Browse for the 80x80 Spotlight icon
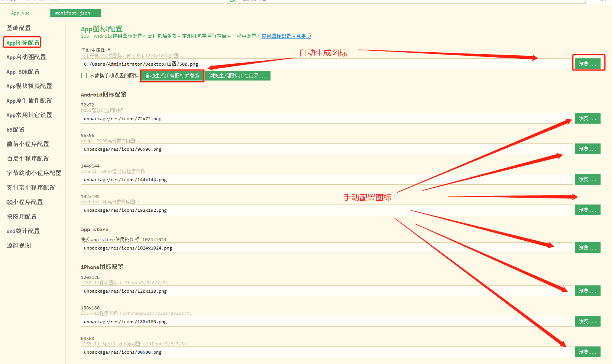The image size is (612, 364). pyautogui.click(x=588, y=352)
